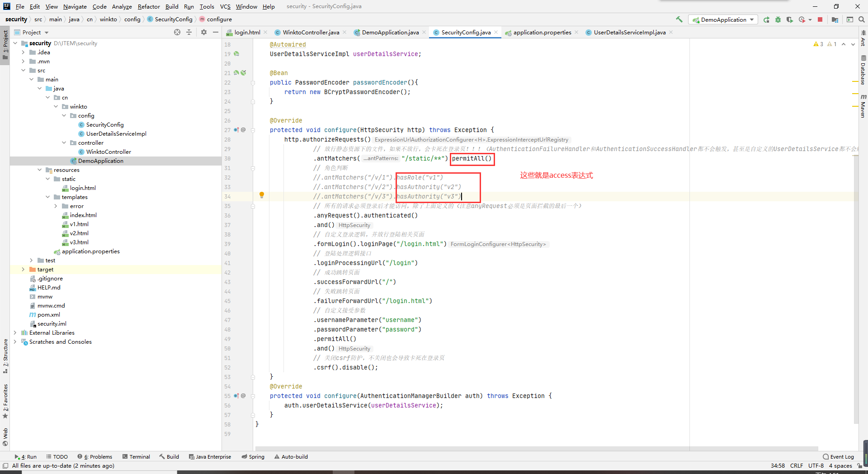
Task: Open the Analyze menu
Action: pyautogui.click(x=122, y=6)
